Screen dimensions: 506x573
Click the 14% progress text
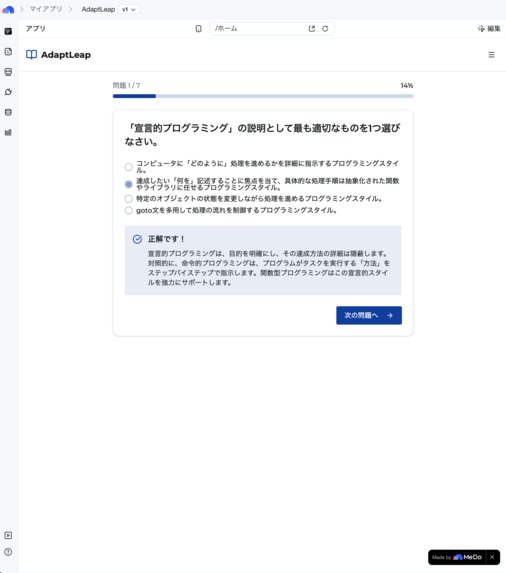pos(407,86)
